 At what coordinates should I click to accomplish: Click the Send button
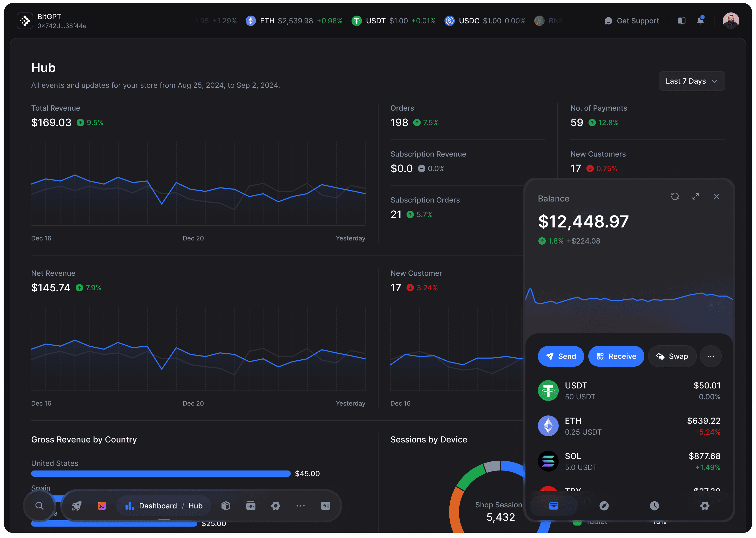click(561, 357)
